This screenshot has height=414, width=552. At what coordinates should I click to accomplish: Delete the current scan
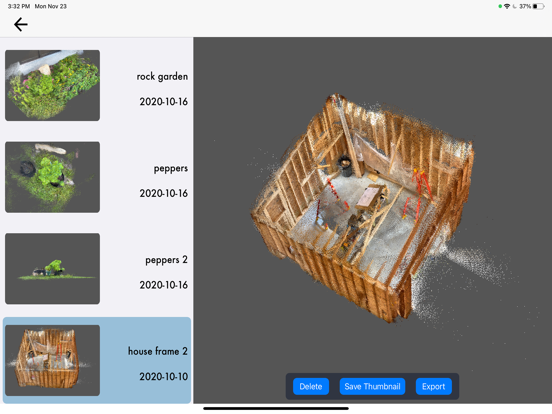coord(311,387)
